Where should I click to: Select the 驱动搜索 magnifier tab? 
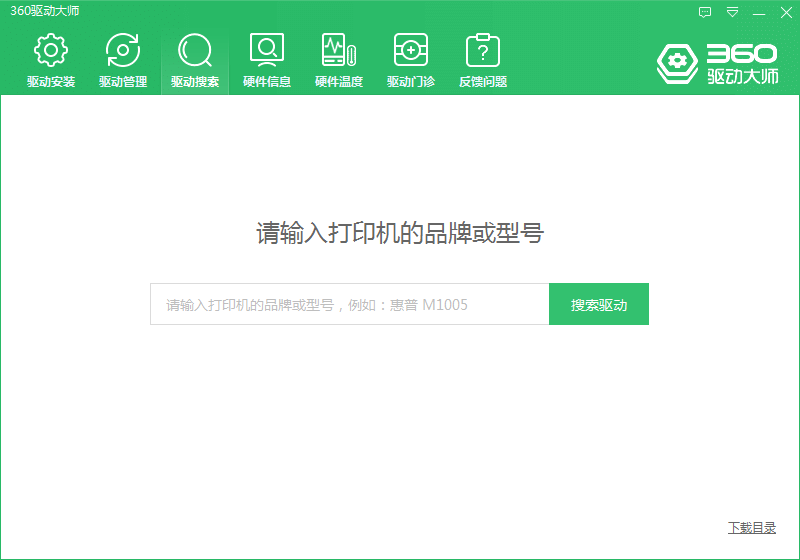tap(195, 60)
